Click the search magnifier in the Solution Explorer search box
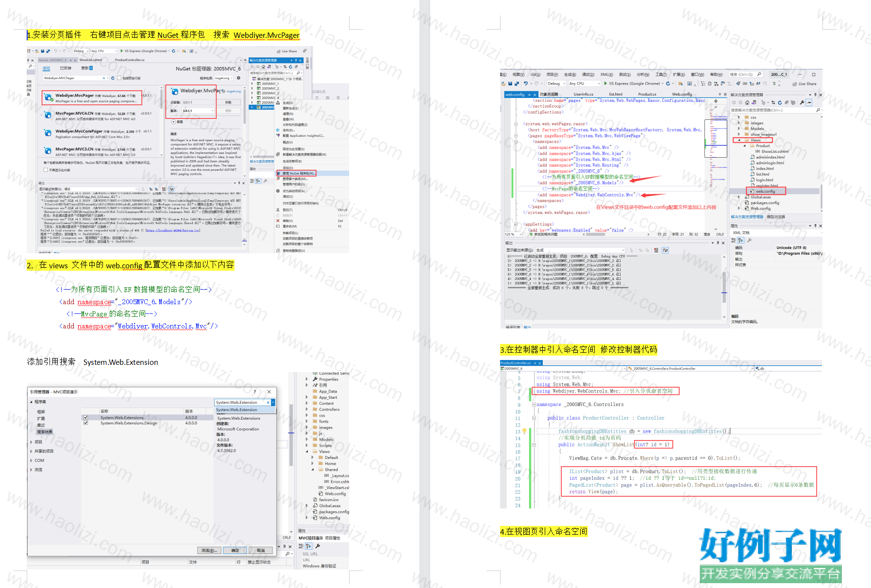This screenshot has width=871, height=588. pyautogui.click(x=818, y=110)
